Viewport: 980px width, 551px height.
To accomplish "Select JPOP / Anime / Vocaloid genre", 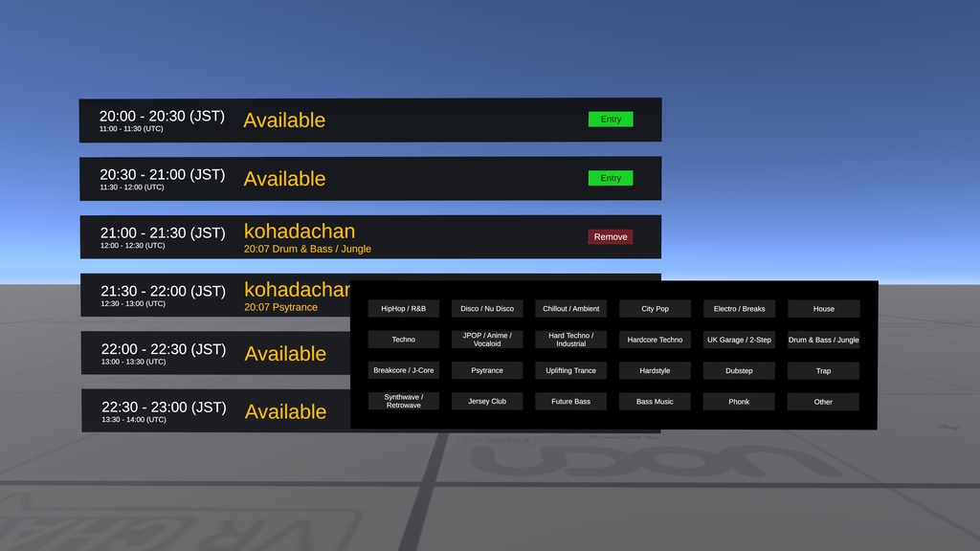I will 486,340.
